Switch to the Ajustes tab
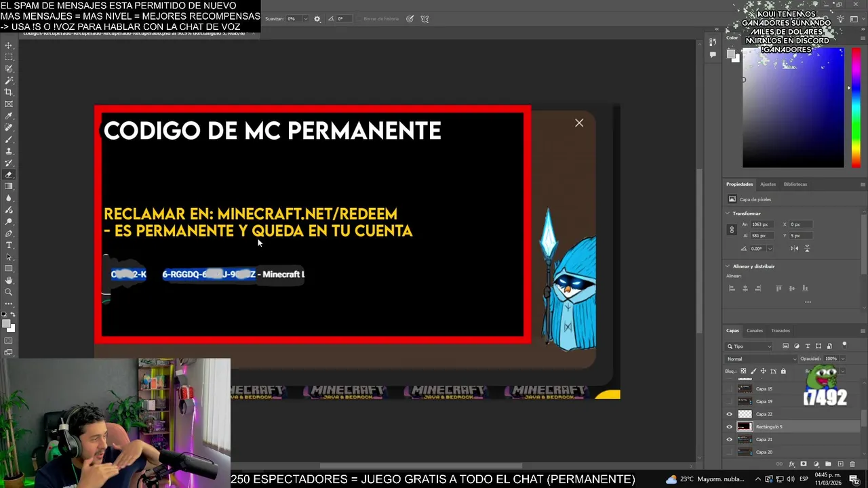The image size is (868, 488). 768,184
